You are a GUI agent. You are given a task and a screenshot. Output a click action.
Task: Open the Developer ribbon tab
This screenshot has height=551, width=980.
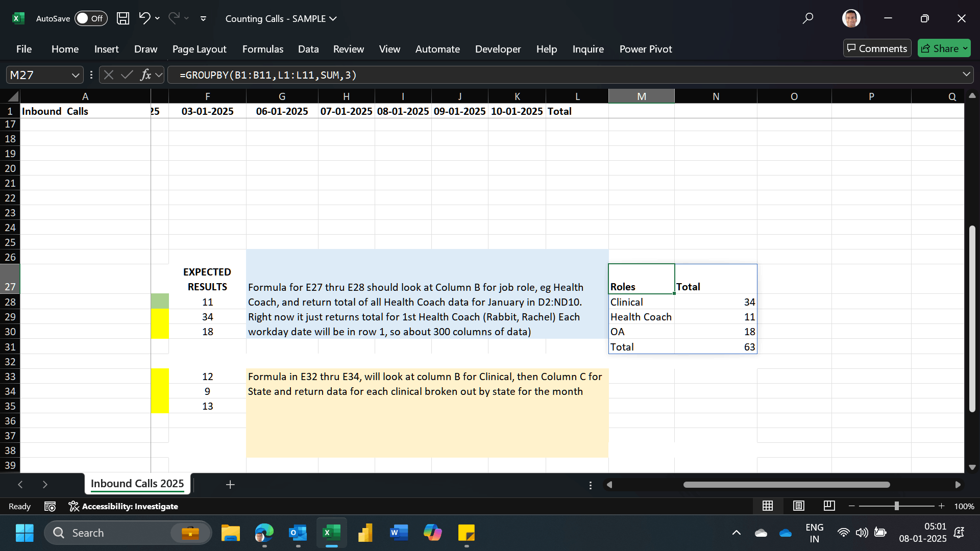(x=498, y=49)
